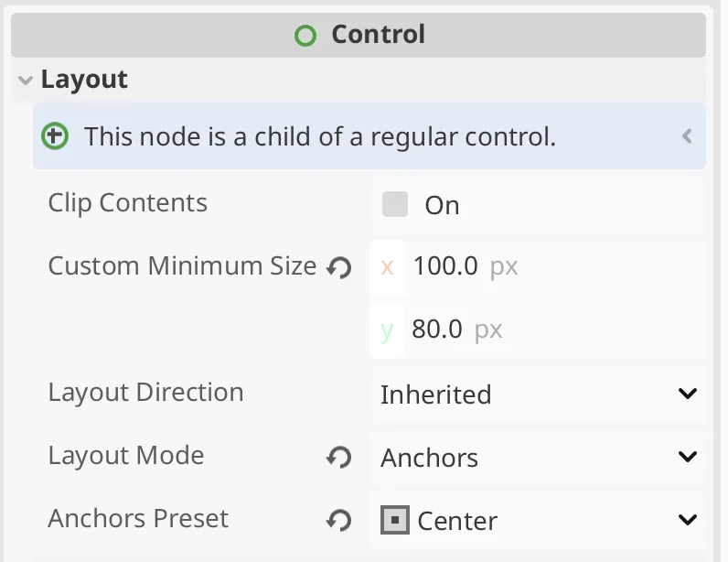The height and width of the screenshot is (562, 728).
Task: Toggle Clip Contents via the On label
Action: [x=442, y=205]
